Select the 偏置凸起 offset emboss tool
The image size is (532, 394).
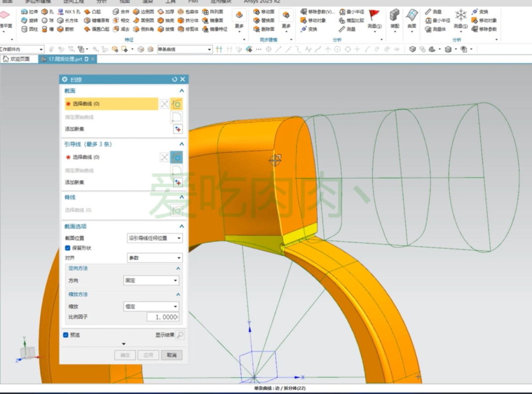click(x=97, y=29)
